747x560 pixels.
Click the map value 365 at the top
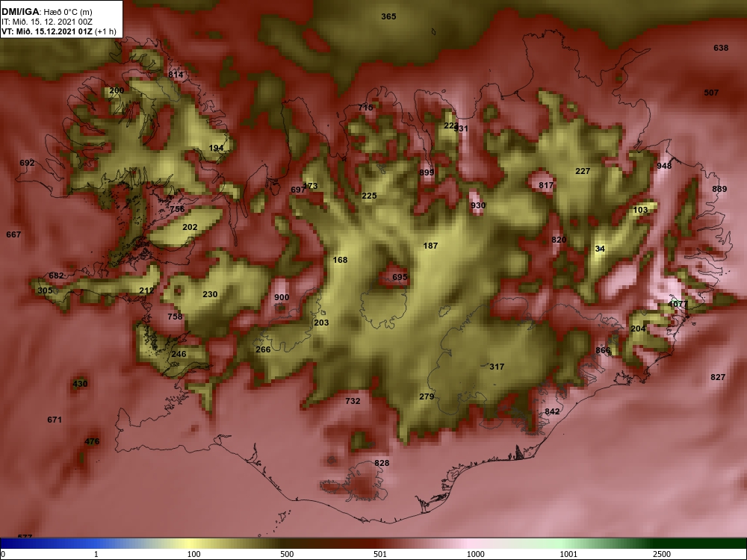pos(388,16)
